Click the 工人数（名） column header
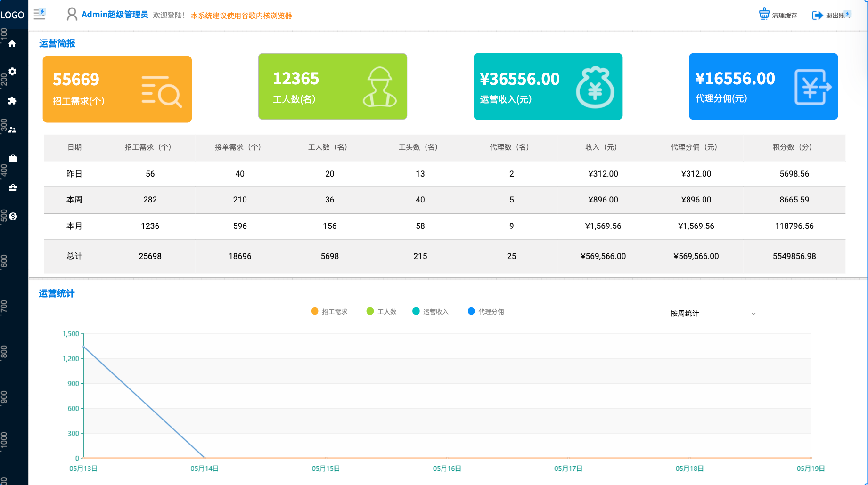Screen dimensions: 868x485 [330, 147]
